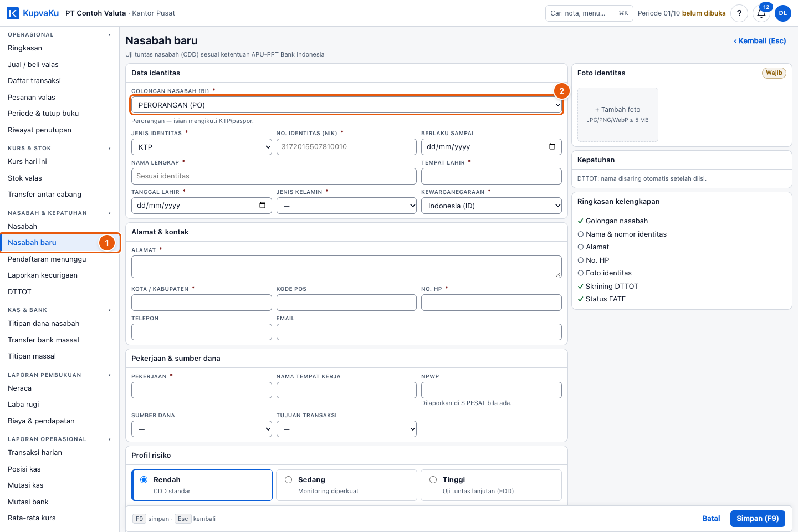Open the Kewarganegaraan dropdown
The height and width of the screenshot is (532, 798).
pyautogui.click(x=492, y=206)
